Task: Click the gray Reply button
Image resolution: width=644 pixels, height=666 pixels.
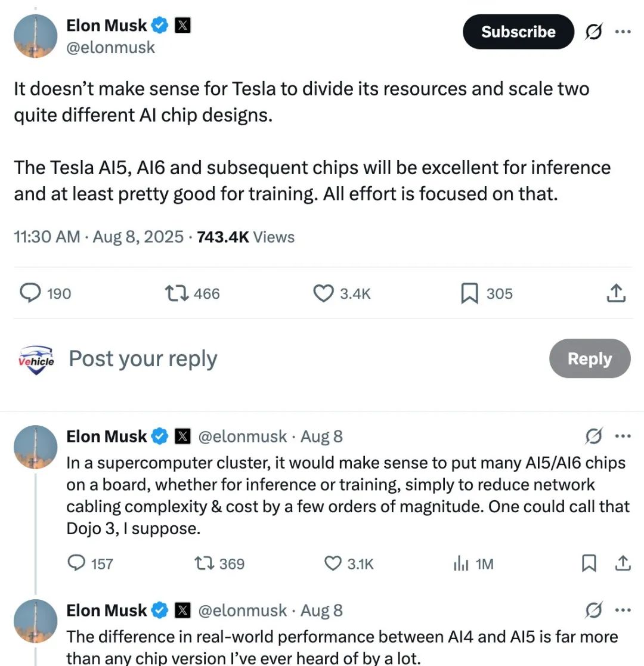Action: (x=589, y=359)
